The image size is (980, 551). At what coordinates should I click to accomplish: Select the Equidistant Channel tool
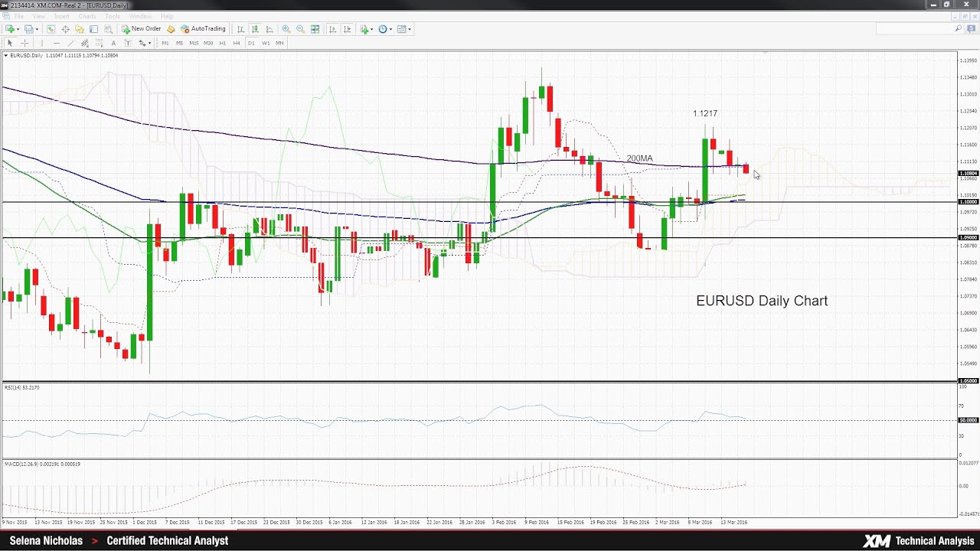click(85, 43)
